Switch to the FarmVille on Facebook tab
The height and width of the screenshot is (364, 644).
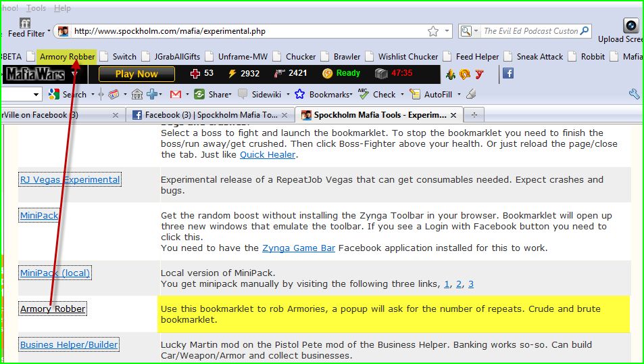(61, 115)
